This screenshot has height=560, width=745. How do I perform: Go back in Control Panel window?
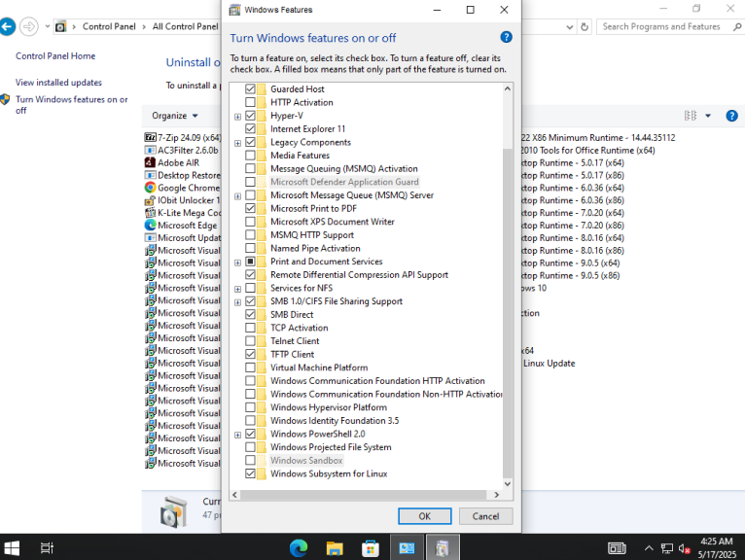[7, 26]
